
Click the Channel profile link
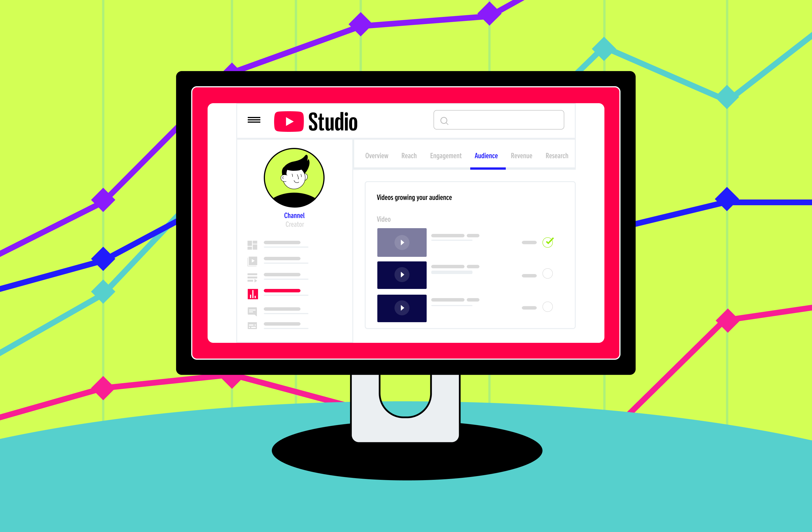click(293, 215)
